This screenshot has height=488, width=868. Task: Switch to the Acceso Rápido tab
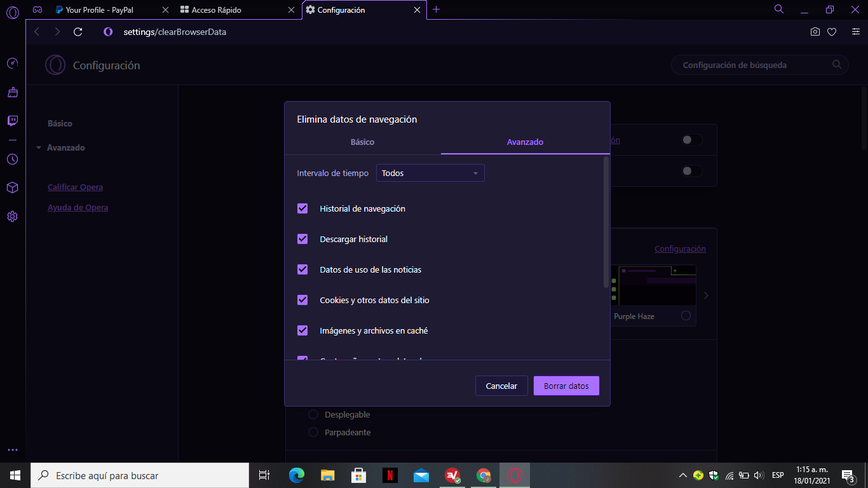pos(238,10)
